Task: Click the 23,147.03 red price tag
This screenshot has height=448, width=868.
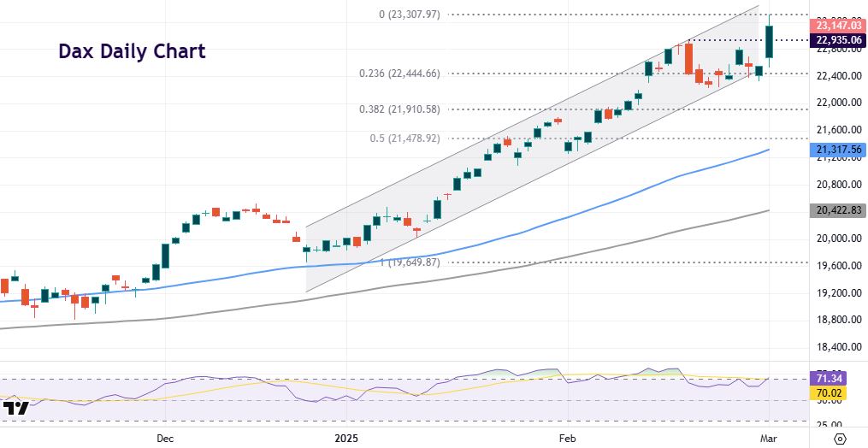Action: click(838, 27)
